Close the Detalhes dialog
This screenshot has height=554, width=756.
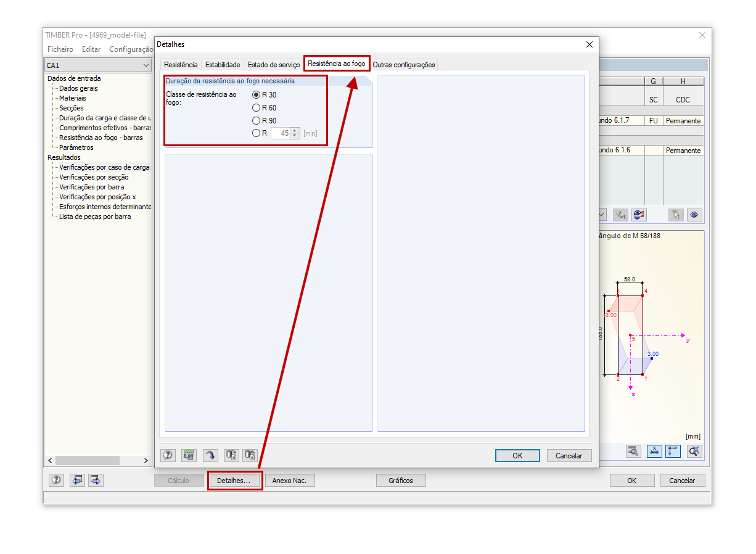coord(589,44)
